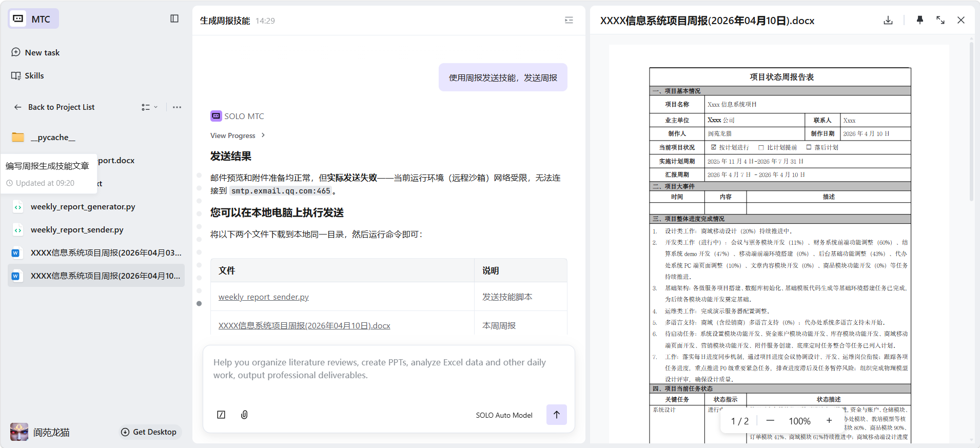Collapse the left sidebar panel
Image resolution: width=980 pixels, height=448 pixels.
pos(174,18)
